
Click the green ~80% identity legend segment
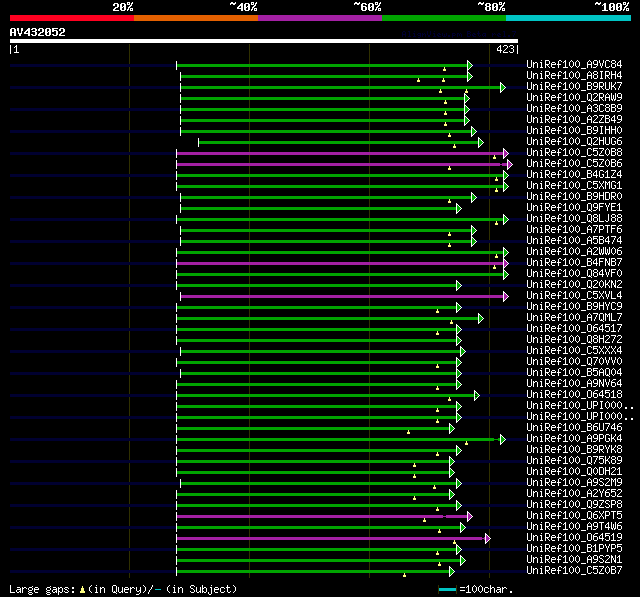coord(444,18)
